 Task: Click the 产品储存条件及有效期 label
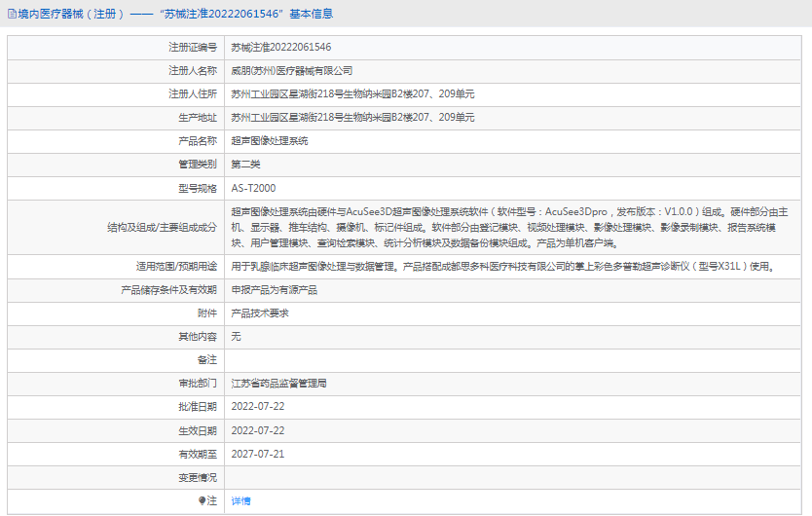(x=168, y=289)
